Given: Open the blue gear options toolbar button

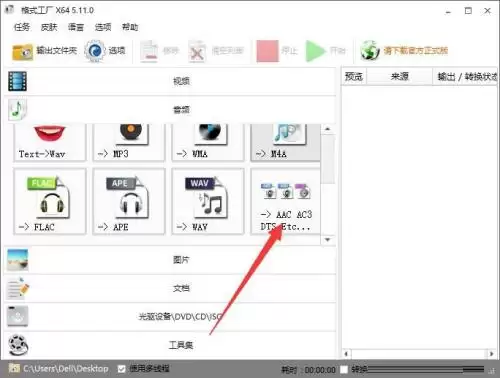Looking at the screenshot, I should (x=105, y=51).
